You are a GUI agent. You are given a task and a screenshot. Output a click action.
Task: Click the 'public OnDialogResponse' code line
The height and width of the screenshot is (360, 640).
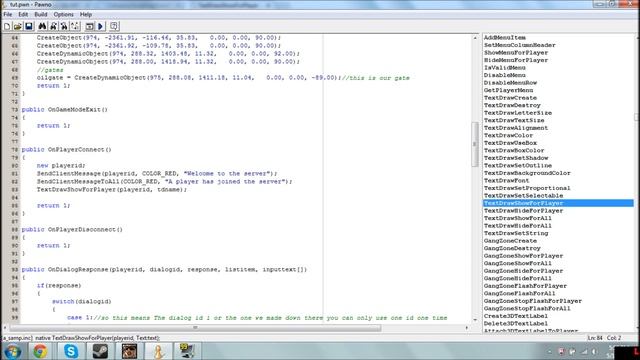pos(164,269)
